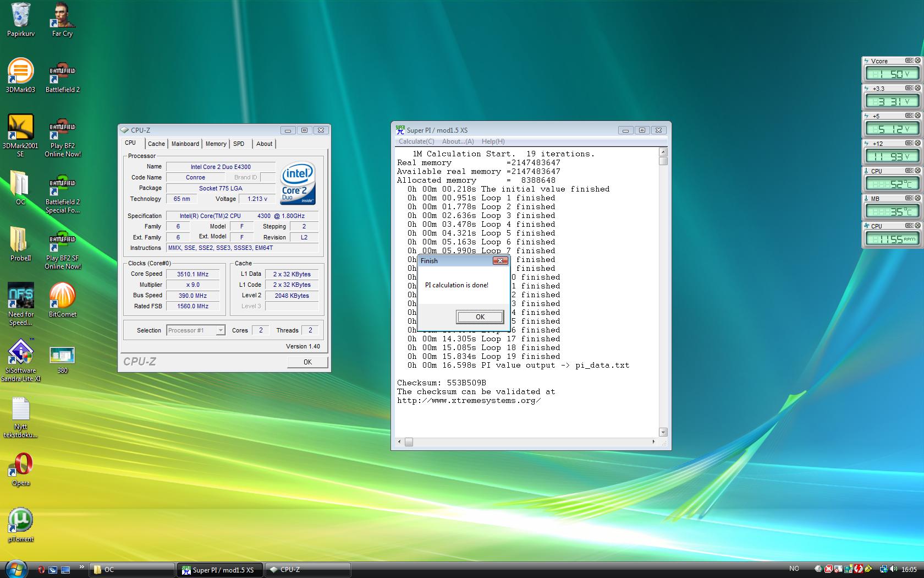
Task: Open the 3DMark2001 SE shortcut
Action: [x=20, y=135]
